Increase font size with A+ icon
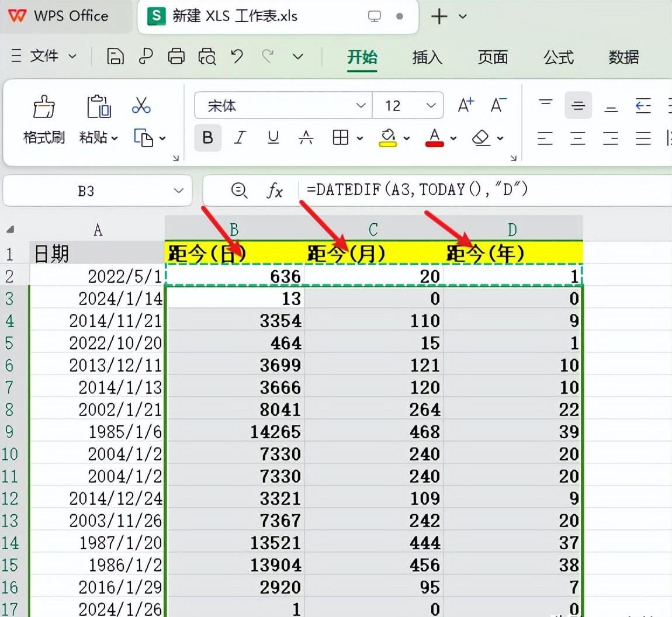 coord(466,105)
